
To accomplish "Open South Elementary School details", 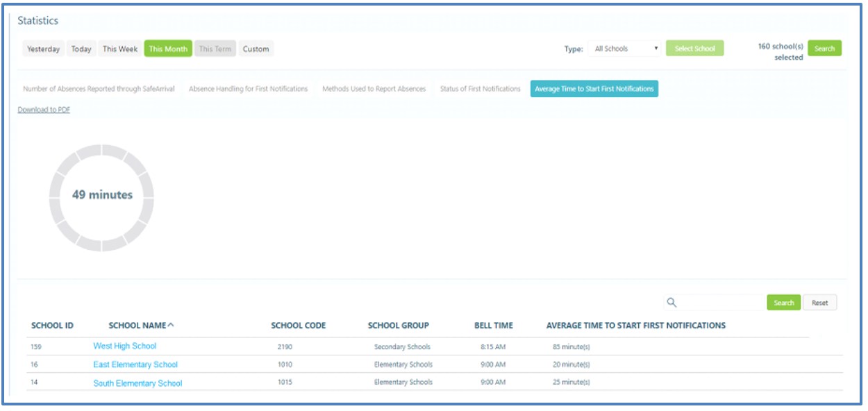I will click(x=137, y=383).
